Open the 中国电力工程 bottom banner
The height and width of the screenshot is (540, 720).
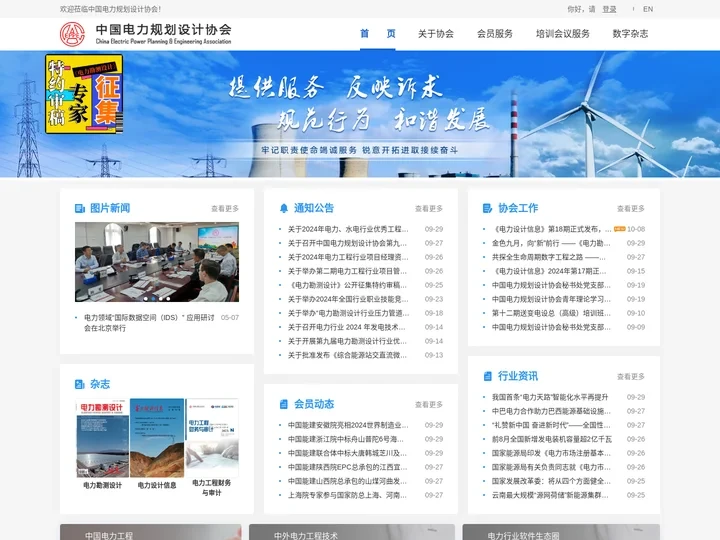click(x=151, y=532)
